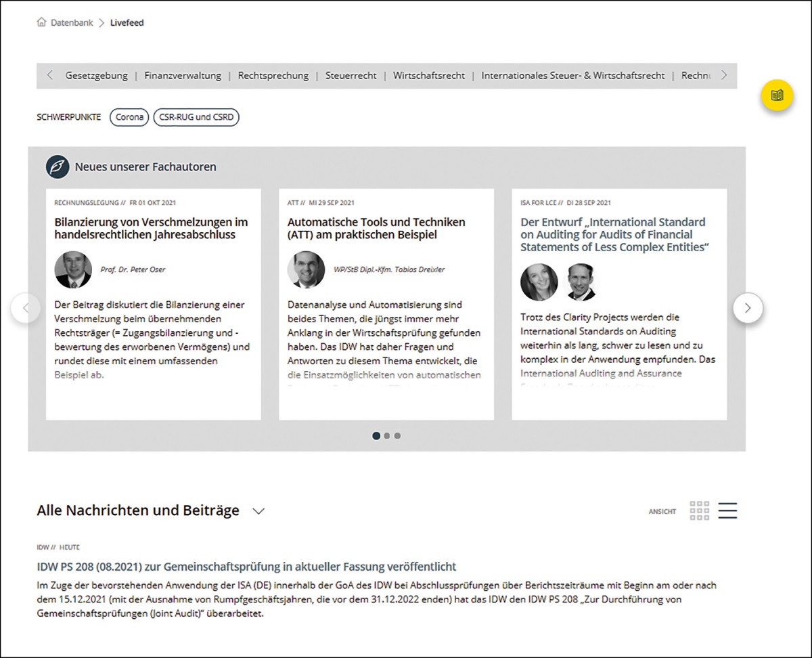Expand Alle Nachrichten und Beiträge dropdown

click(x=258, y=511)
